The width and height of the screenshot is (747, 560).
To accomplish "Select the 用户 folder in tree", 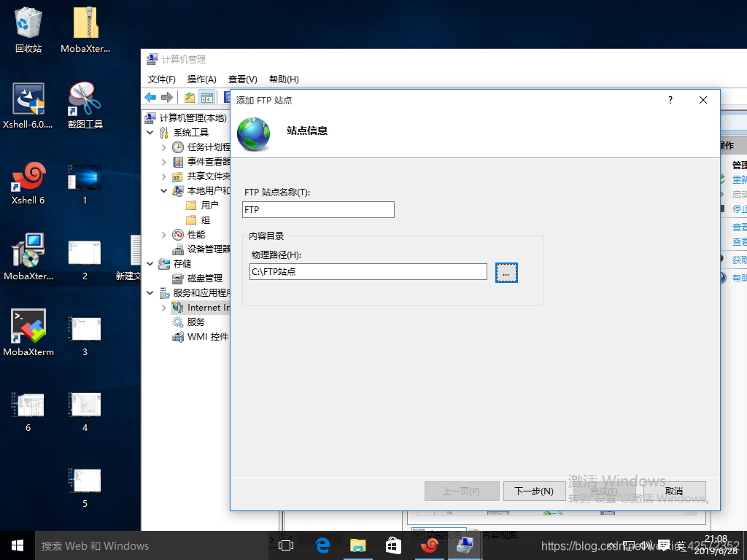I will [209, 205].
